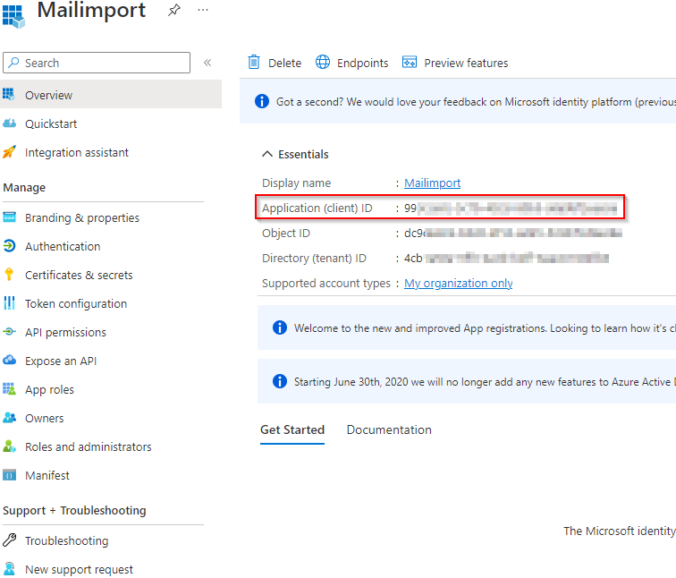This screenshot has width=676, height=578.
Task: Click the Token configuration bars icon
Action: [9, 303]
